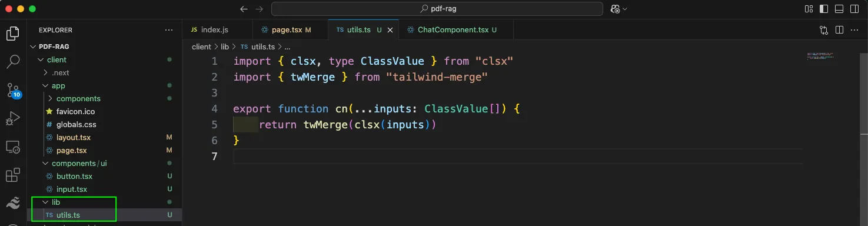Click line number 4 in the gutter
868x226 pixels.
click(214, 109)
